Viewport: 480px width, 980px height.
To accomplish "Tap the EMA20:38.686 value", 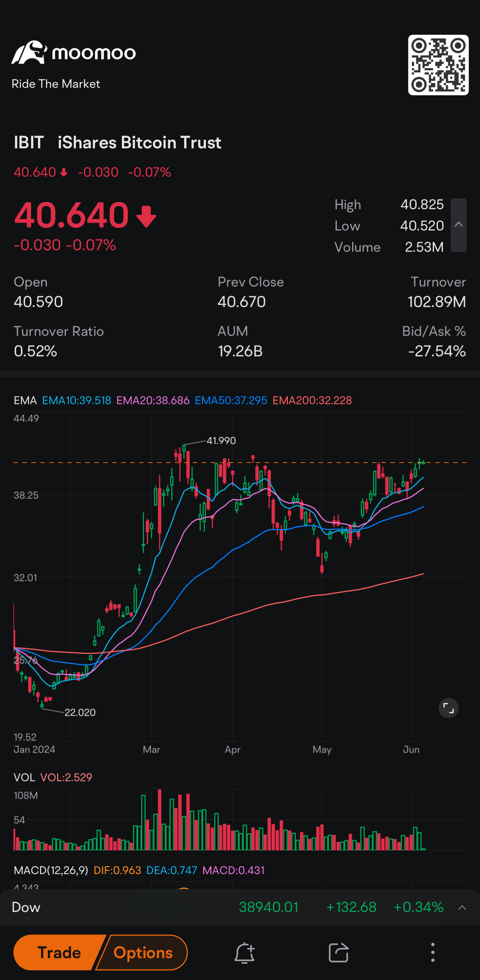I will coord(153,400).
